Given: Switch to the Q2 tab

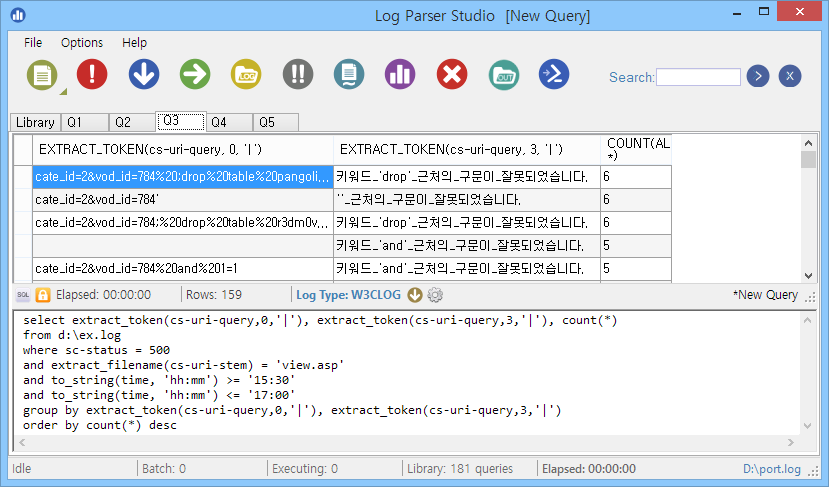Looking at the screenshot, I should tap(132, 122).
